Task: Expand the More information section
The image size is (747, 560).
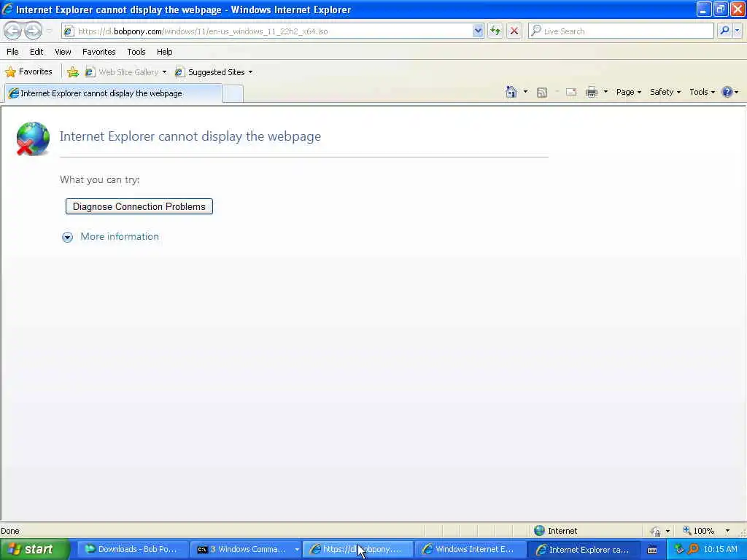Action: point(111,237)
